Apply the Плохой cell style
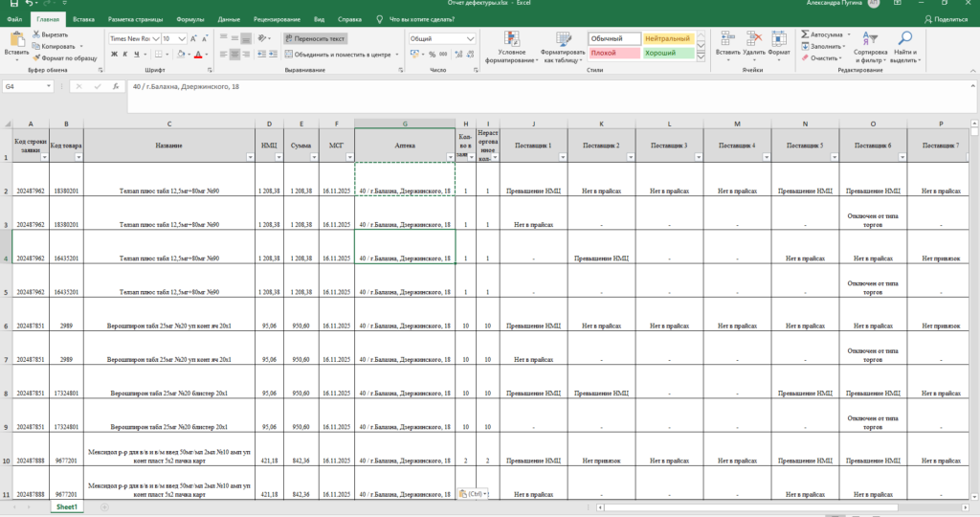This screenshot has width=980, height=517. [x=612, y=54]
